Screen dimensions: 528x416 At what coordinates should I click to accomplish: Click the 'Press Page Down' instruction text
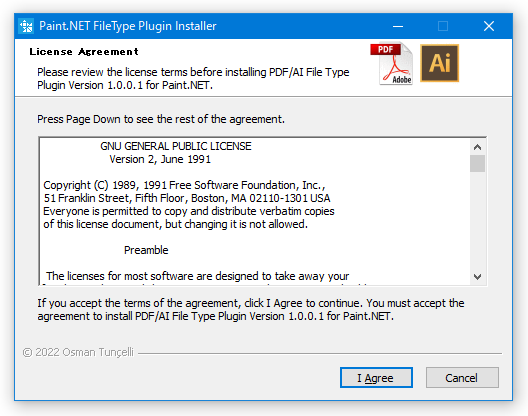pyautogui.click(x=161, y=119)
